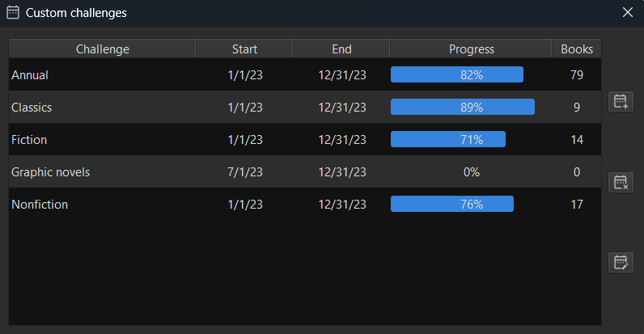Select the Nonfiction challenge row
644x334 pixels.
[40, 205]
